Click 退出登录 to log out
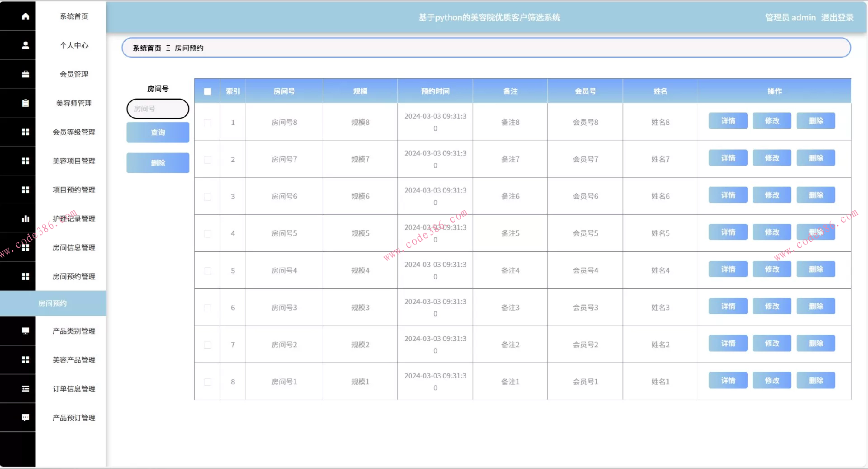Viewport: 868px width, 469px height. tap(837, 18)
